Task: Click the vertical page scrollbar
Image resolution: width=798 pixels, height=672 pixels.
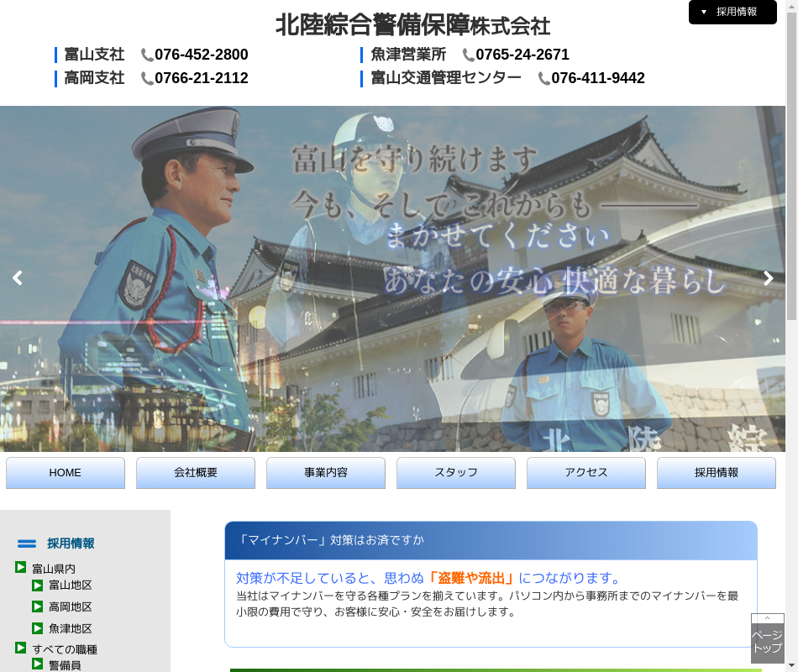Action: 791,168
